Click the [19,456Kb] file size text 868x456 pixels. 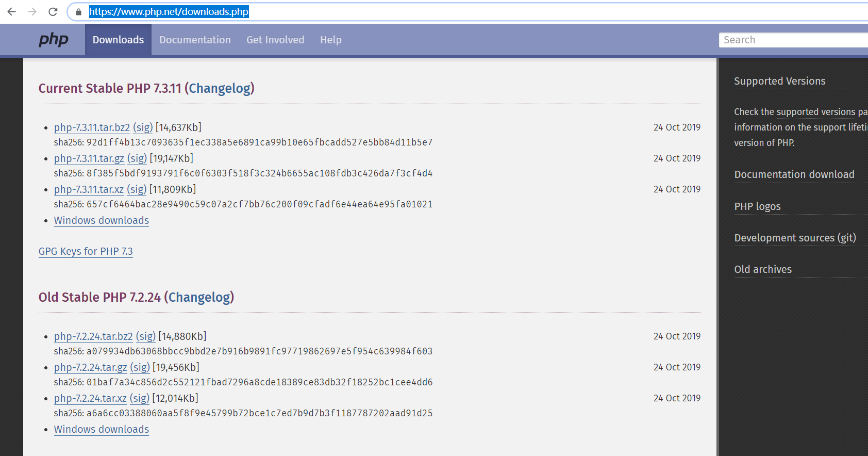(x=176, y=367)
